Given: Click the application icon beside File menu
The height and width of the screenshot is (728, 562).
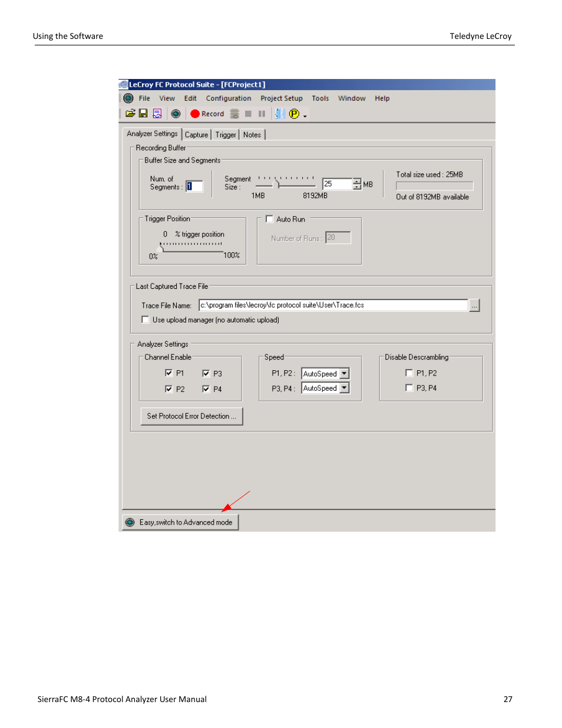Looking at the screenshot, I should (x=128, y=98).
